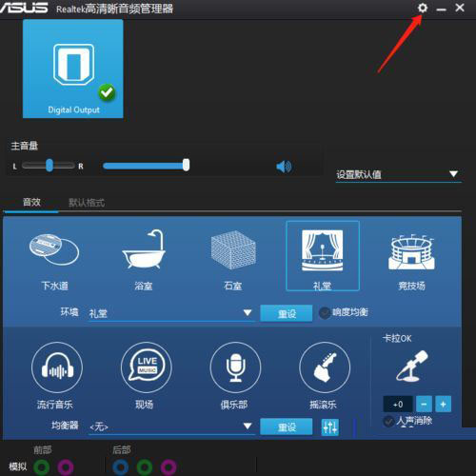This screenshot has width=476, height=476.
Task: Choose the 下水道 environment effect
Action: click(54, 261)
